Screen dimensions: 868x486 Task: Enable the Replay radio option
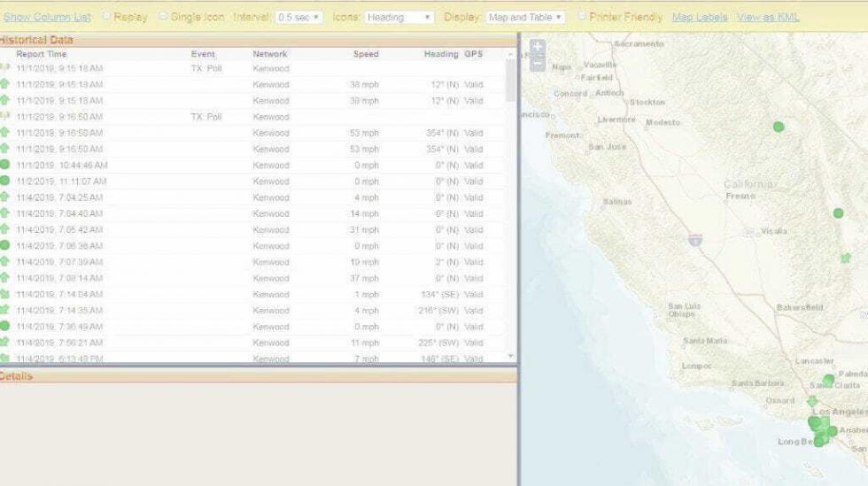106,16
